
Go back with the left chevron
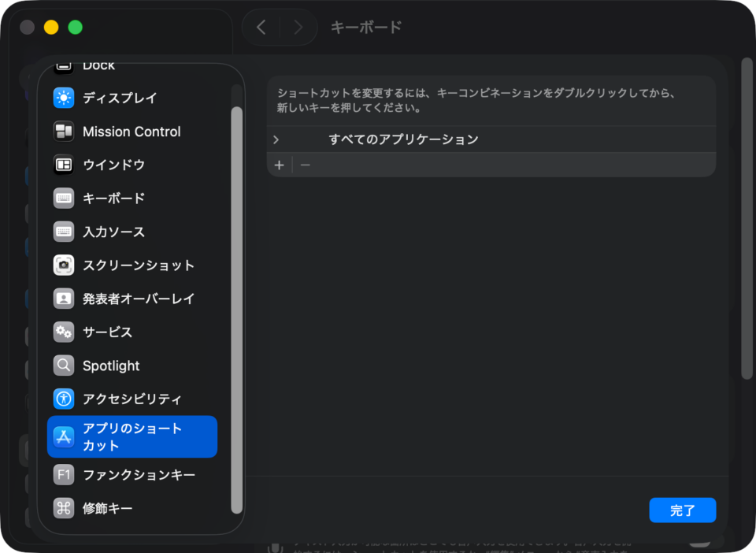261,28
